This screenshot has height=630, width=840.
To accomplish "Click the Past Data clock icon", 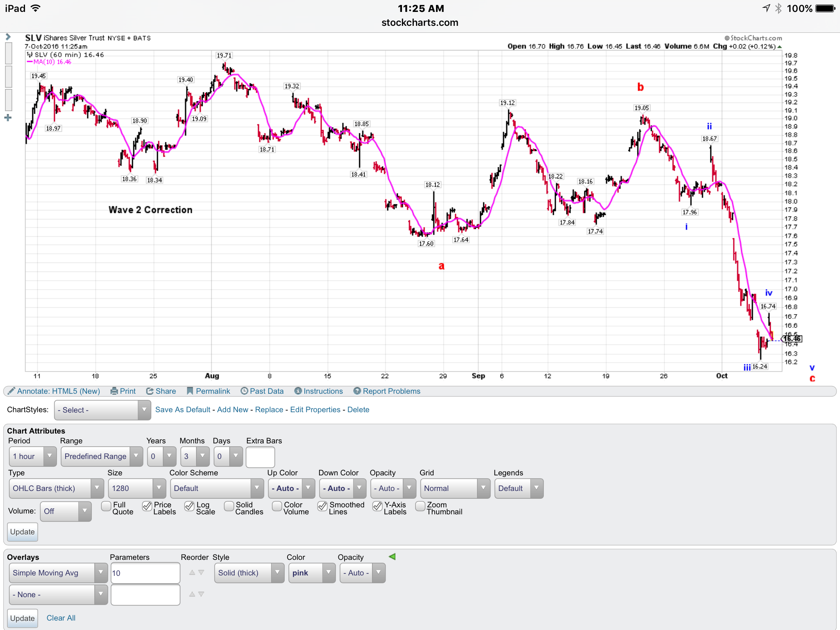I will click(x=244, y=391).
